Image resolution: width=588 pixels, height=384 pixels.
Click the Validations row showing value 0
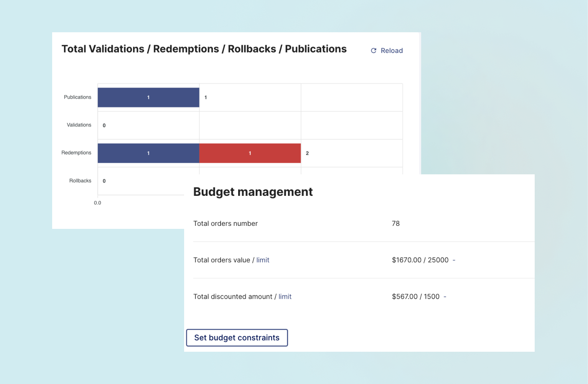pyautogui.click(x=104, y=125)
